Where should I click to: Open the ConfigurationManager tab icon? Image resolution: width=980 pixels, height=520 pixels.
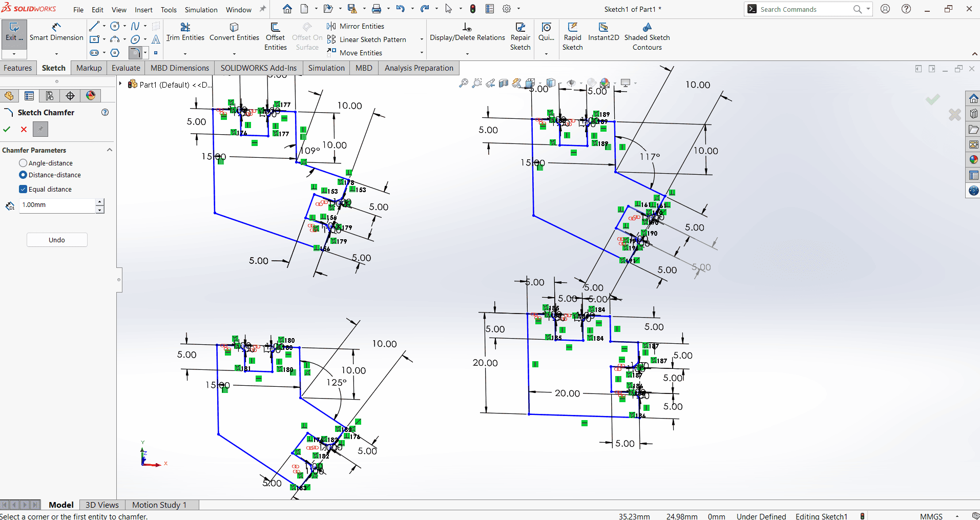[50, 96]
